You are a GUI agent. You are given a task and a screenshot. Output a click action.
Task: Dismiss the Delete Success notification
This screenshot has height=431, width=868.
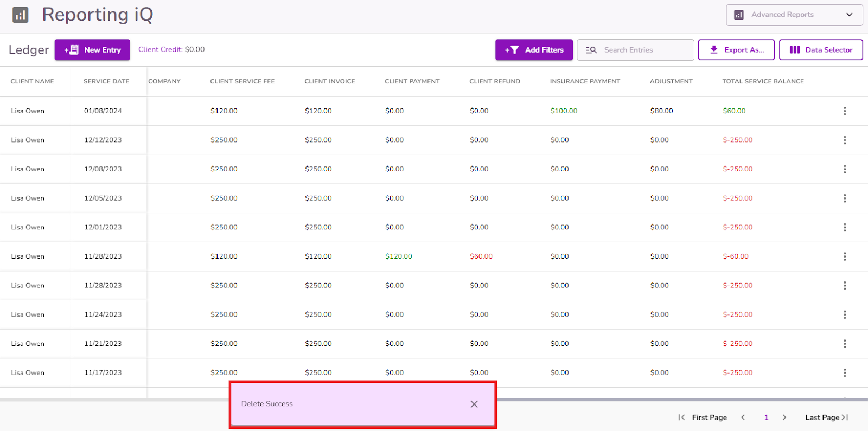474,404
